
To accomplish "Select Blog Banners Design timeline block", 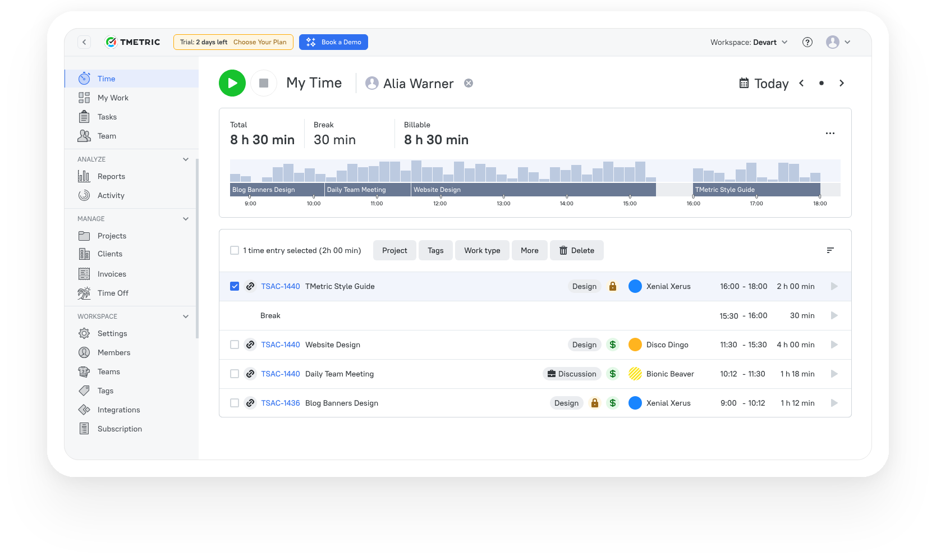I will coord(277,190).
